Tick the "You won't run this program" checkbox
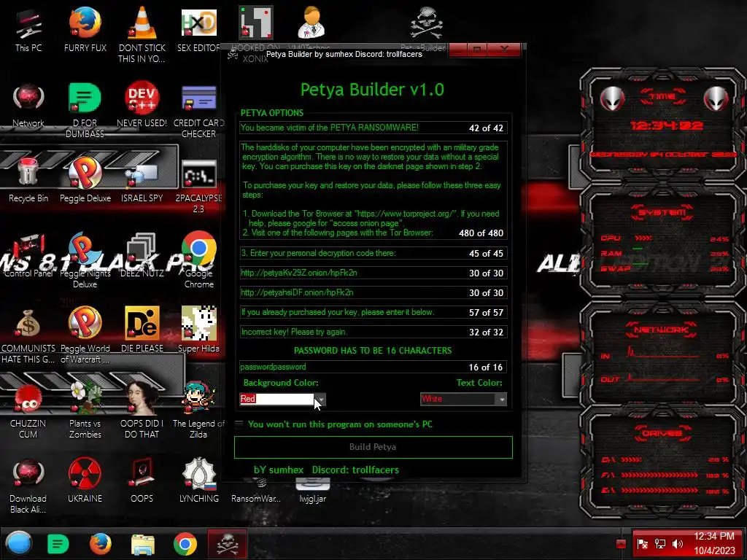The height and width of the screenshot is (560, 747). (239, 424)
